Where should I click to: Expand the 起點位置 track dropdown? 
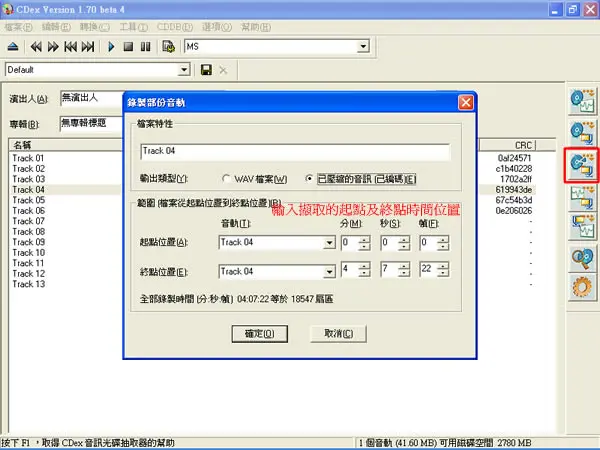(329, 243)
